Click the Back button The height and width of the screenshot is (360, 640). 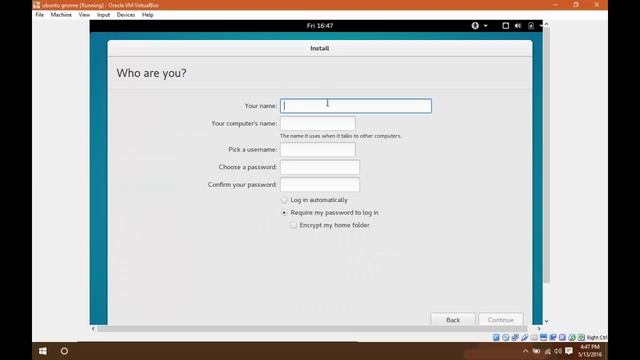pyautogui.click(x=453, y=320)
